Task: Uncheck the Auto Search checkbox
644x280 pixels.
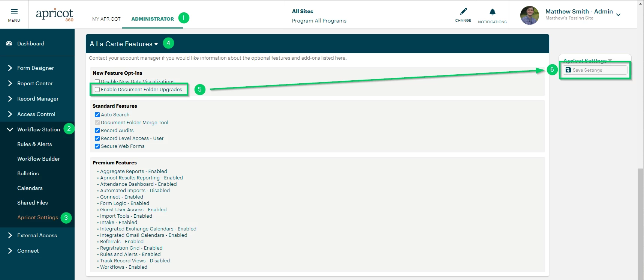Action: (x=97, y=114)
